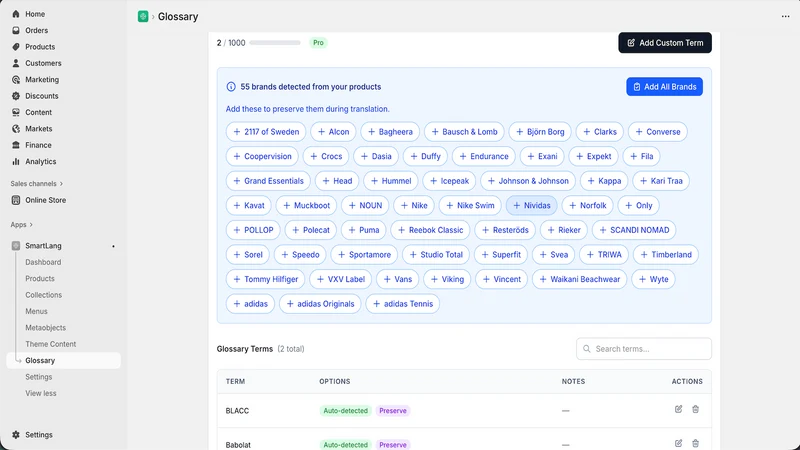Open the three-dot more menu
The height and width of the screenshot is (450, 800).
click(x=785, y=16)
